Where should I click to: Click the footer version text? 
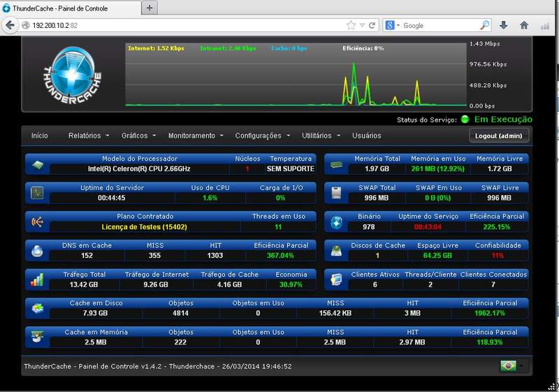tap(158, 366)
